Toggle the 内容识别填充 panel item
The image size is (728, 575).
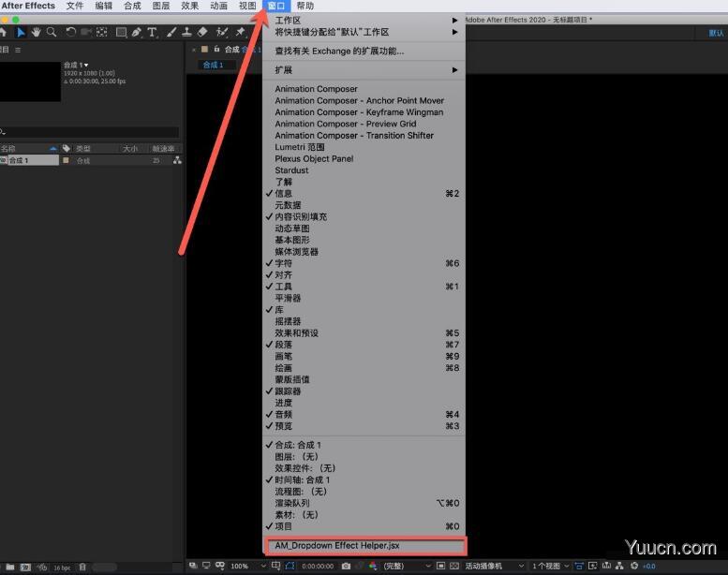(364, 216)
